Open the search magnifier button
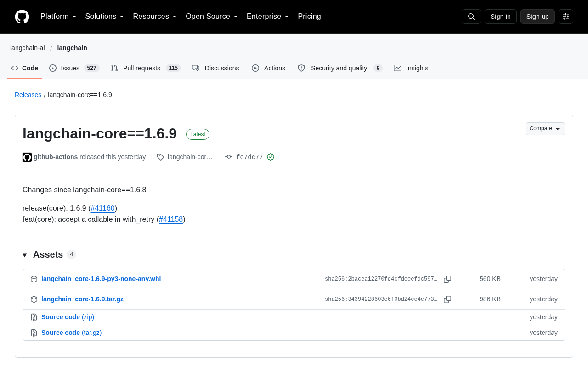 [x=471, y=17]
